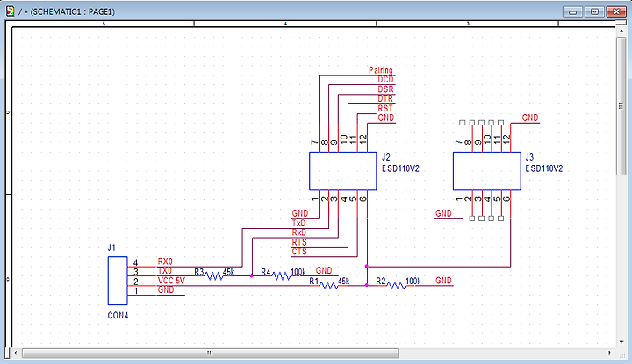Click the vertical scrollbar up arrow
The image size is (632, 364).
621,32
